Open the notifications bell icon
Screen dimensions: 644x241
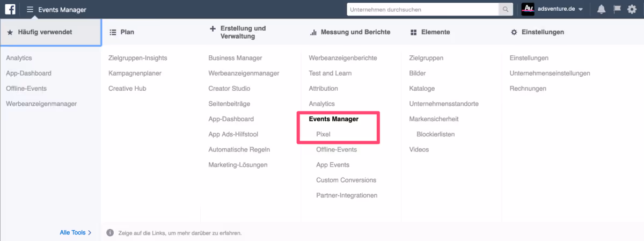tap(602, 10)
